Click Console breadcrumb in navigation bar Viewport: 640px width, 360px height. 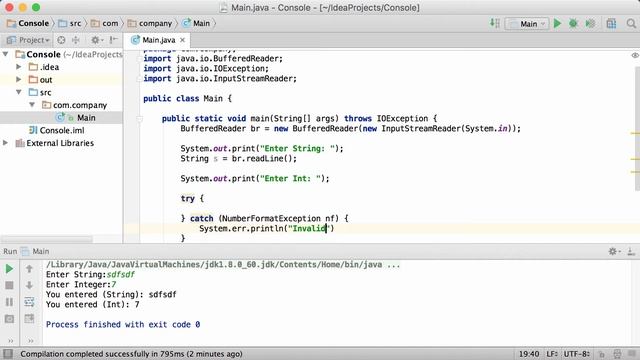click(x=28, y=23)
